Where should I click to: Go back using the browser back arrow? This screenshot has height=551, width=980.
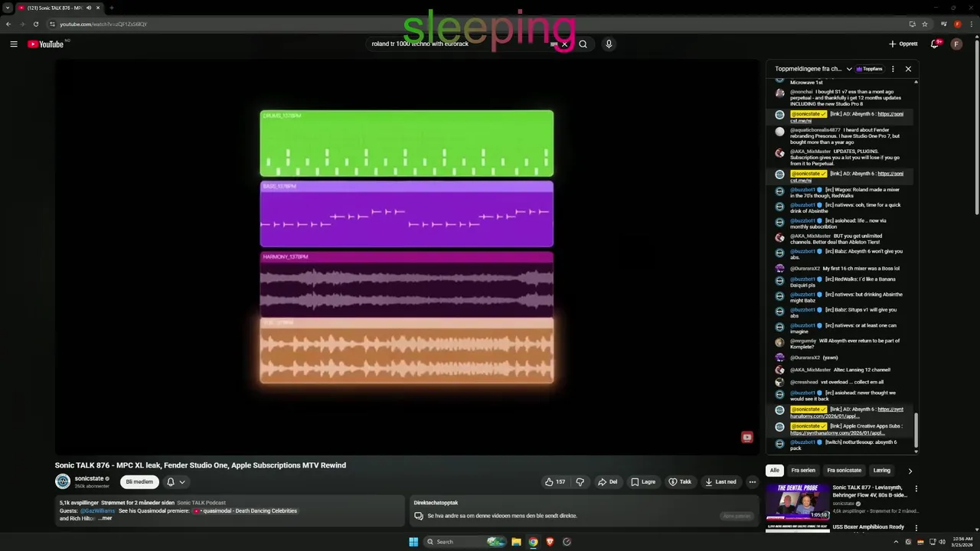[x=8, y=24]
